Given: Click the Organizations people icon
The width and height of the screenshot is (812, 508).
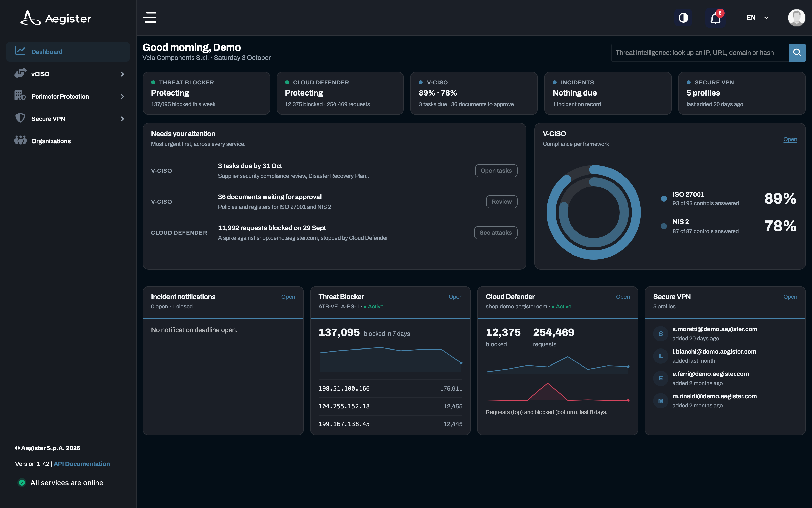Looking at the screenshot, I should 20,140.
